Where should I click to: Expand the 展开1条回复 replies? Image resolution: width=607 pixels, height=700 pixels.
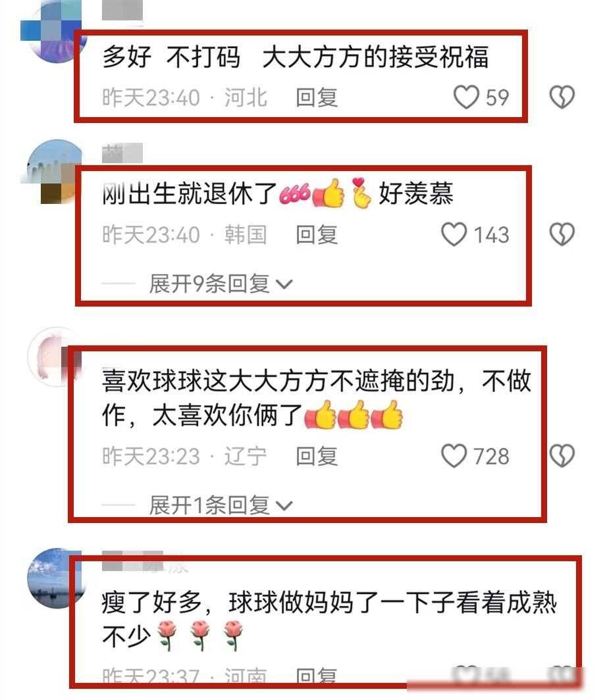221,505
